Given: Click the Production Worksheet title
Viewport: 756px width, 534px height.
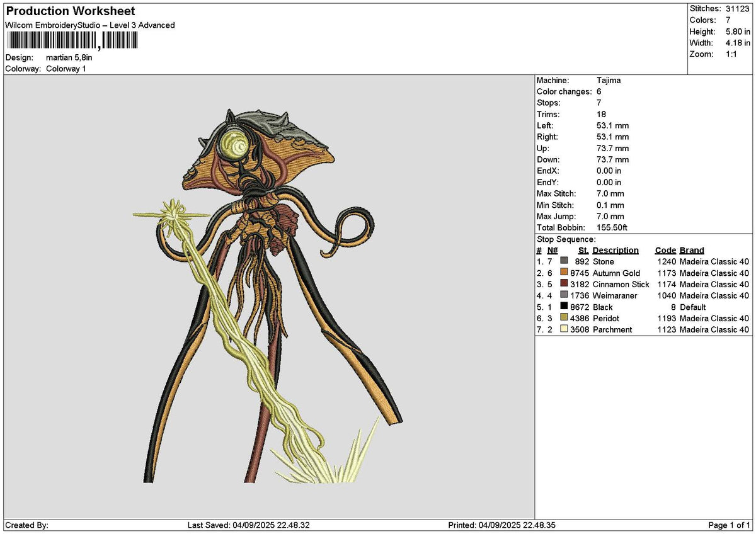Looking at the screenshot, I should coord(70,11).
